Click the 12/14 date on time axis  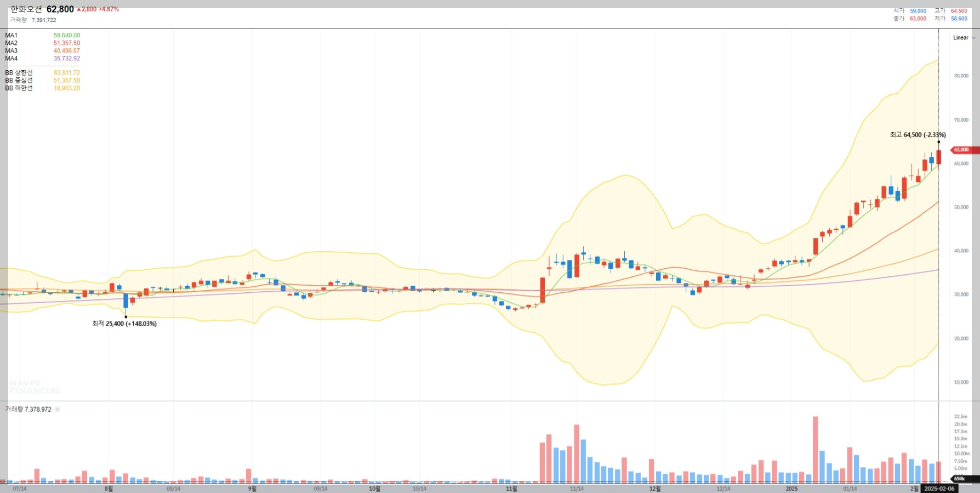[x=723, y=489]
